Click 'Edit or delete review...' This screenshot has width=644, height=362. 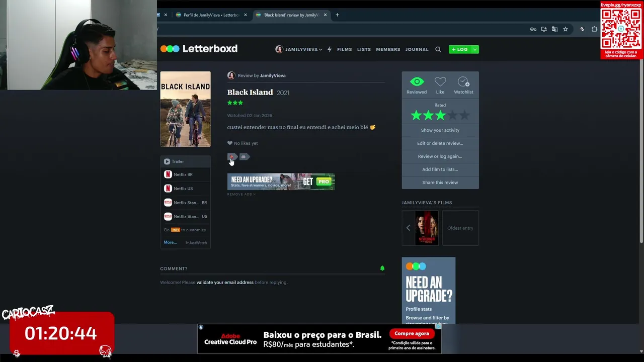click(x=440, y=143)
